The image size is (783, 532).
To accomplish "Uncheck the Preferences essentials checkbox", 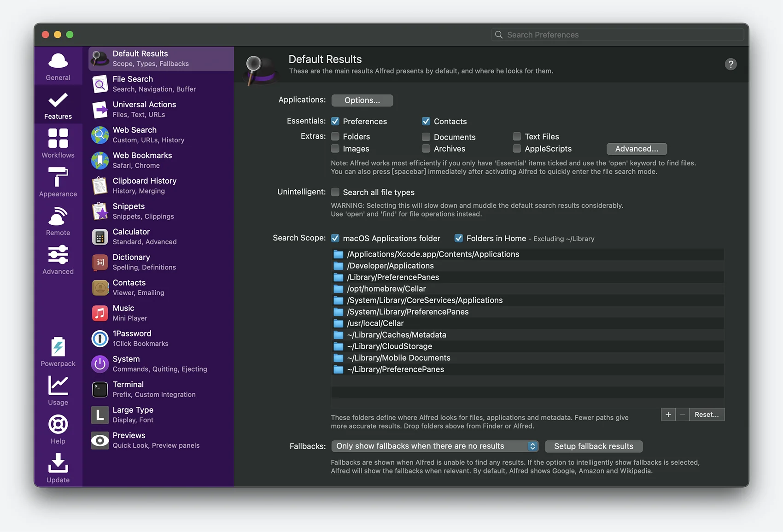I will pyautogui.click(x=335, y=121).
